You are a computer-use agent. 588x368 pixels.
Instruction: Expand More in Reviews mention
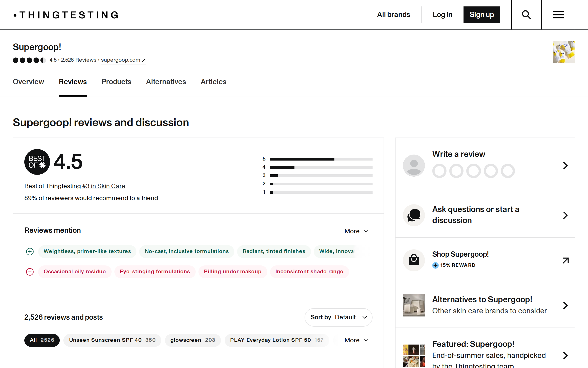[356, 231]
